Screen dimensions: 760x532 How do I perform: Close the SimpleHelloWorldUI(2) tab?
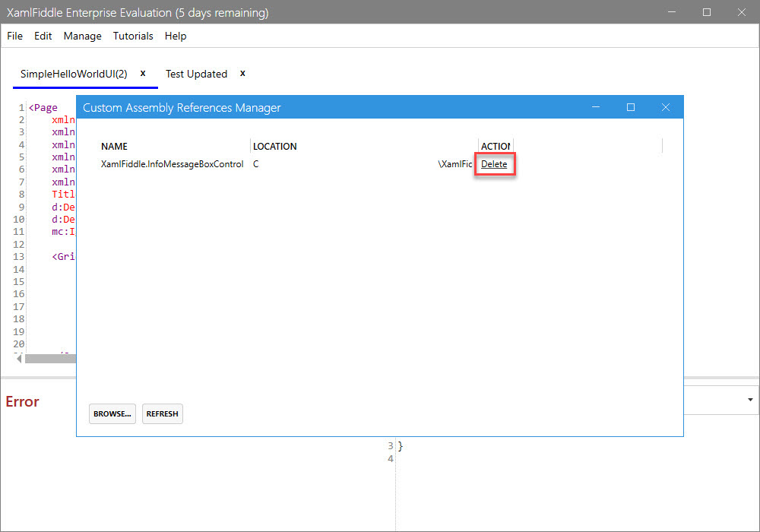click(x=143, y=73)
